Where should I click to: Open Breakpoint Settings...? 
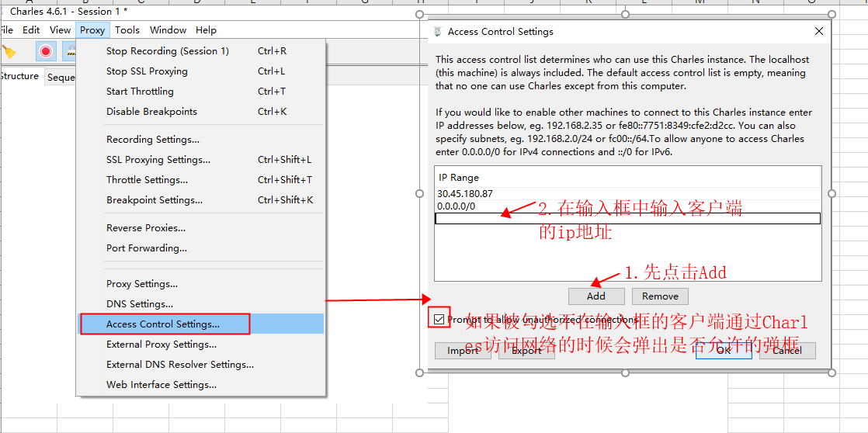click(200, 199)
